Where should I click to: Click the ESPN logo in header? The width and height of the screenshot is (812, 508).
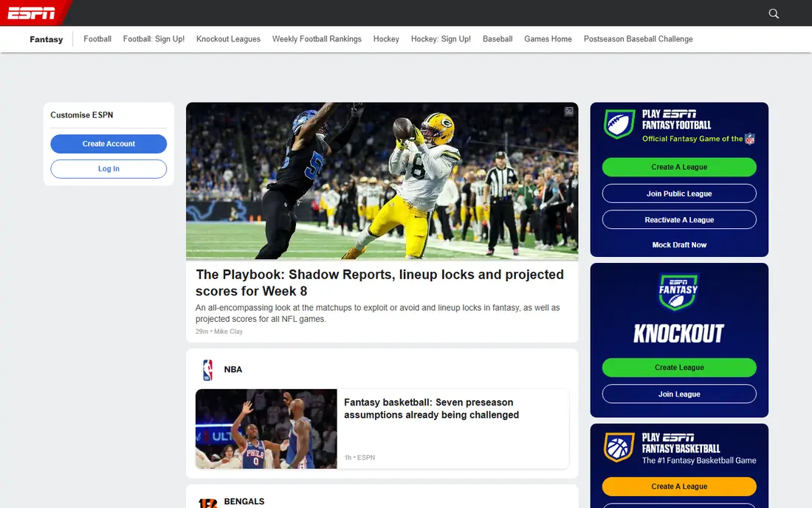pos(31,13)
